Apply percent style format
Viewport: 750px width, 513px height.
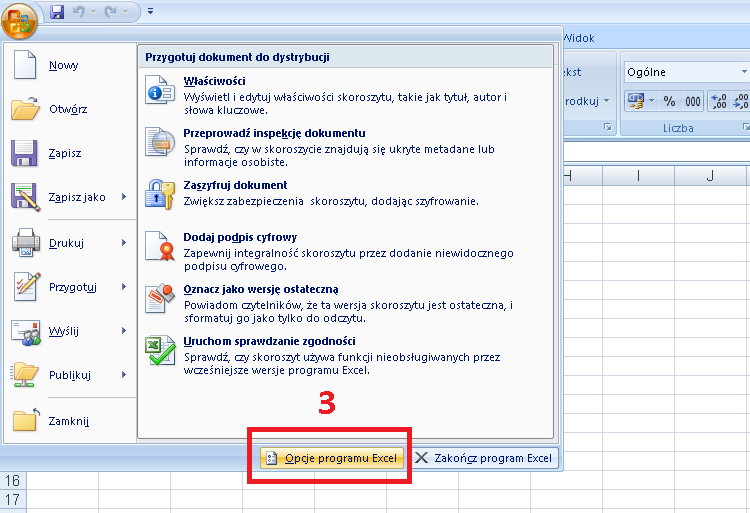click(x=669, y=101)
